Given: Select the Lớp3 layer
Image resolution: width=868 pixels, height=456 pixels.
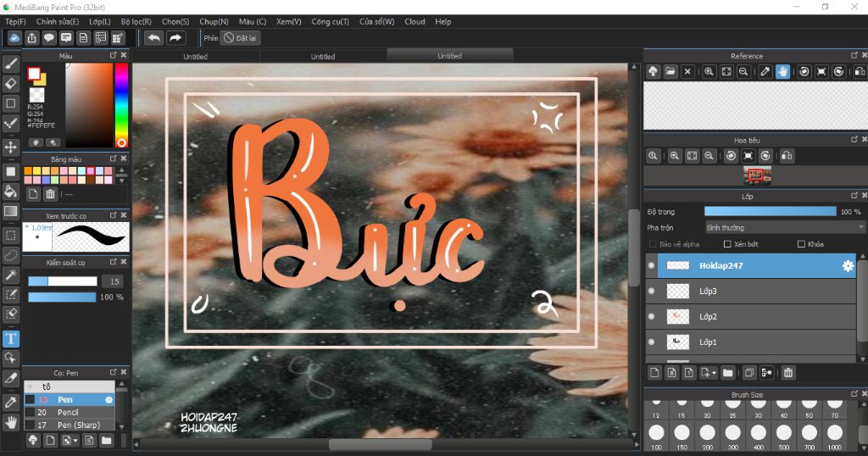Looking at the screenshot, I should pyautogui.click(x=751, y=291).
